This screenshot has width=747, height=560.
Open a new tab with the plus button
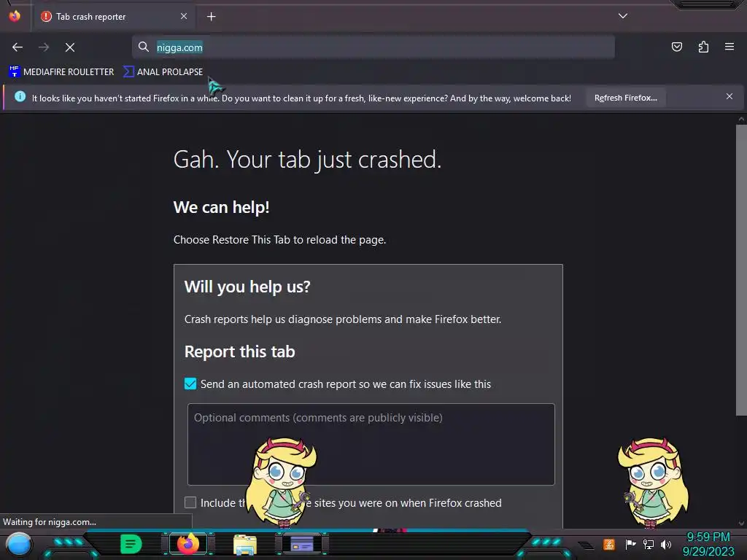[211, 17]
